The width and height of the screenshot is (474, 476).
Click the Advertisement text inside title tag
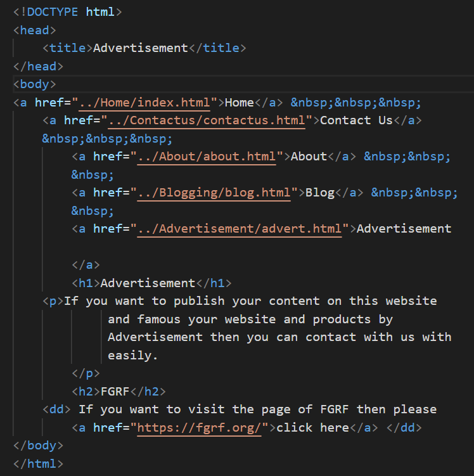(x=141, y=48)
